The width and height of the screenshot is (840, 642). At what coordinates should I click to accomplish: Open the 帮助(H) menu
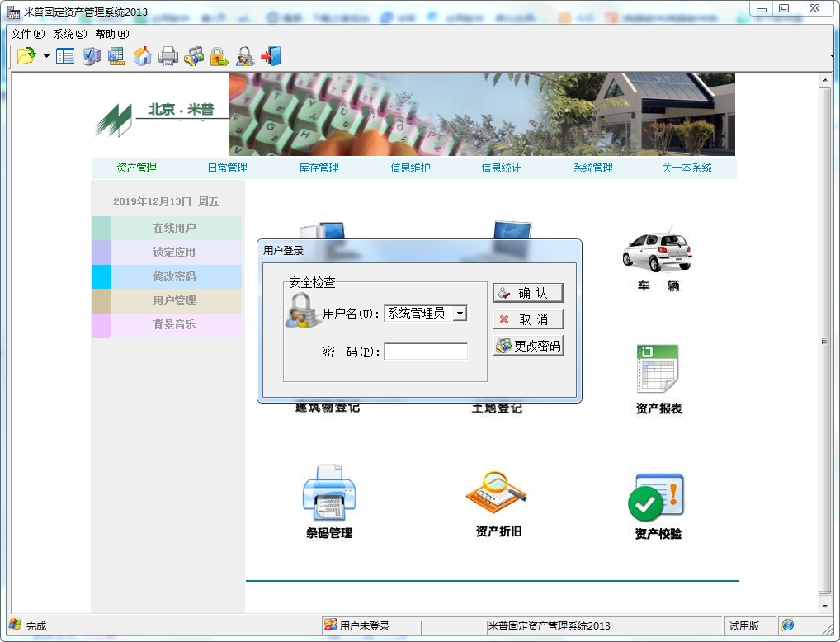(112, 34)
